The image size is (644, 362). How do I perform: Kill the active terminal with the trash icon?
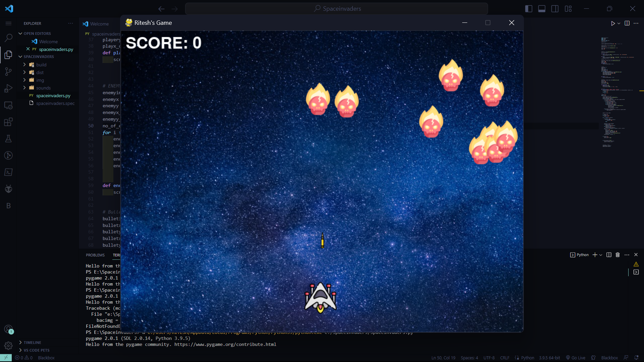coord(618,255)
